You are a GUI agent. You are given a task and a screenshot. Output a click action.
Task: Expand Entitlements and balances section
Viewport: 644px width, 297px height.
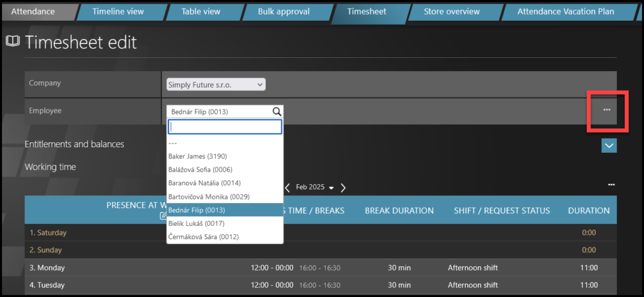click(x=609, y=145)
